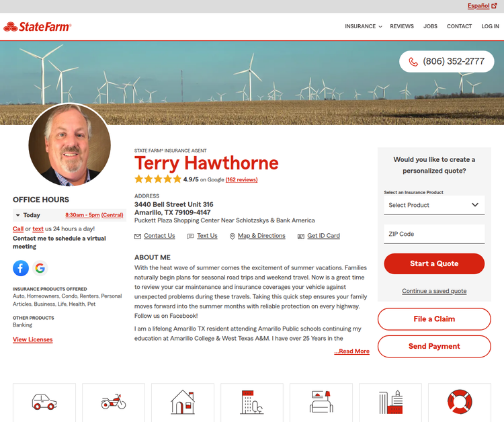Click the File a Claim button
The width and height of the screenshot is (504, 422).
434,319
